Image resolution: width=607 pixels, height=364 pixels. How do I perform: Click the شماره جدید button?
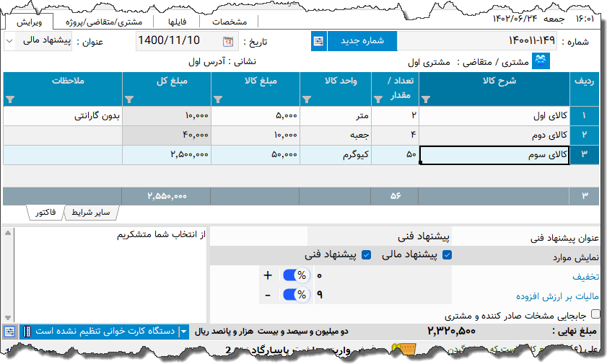tap(362, 41)
